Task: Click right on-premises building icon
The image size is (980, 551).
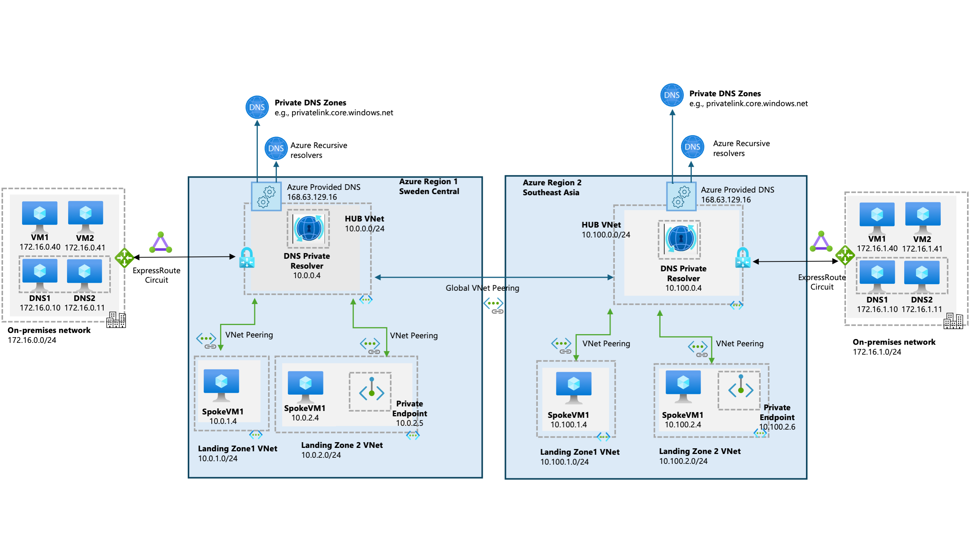Action: coord(953,321)
